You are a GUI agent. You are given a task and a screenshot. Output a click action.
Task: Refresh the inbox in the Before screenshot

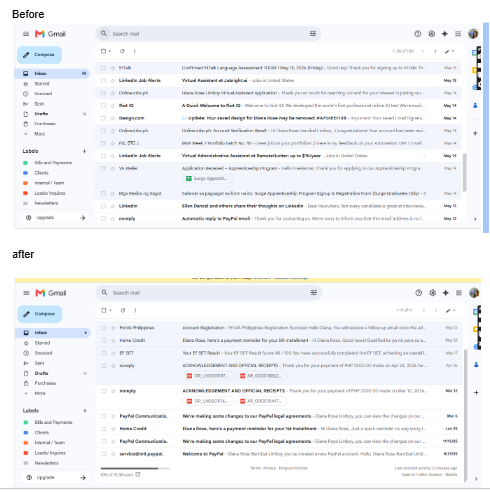122,51
